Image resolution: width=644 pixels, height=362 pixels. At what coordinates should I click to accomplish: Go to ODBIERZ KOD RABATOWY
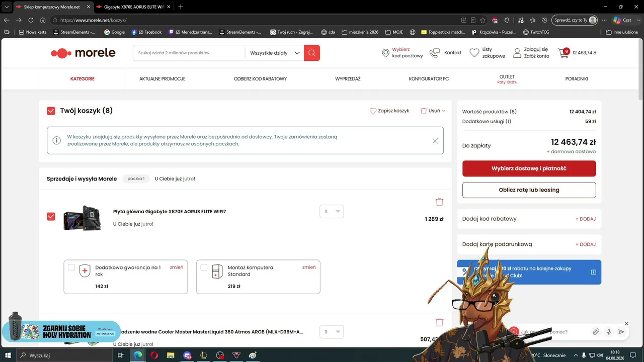point(260,79)
